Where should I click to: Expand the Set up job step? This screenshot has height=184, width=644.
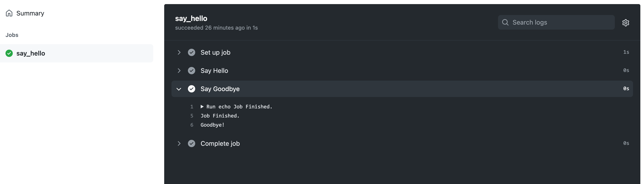click(x=179, y=52)
